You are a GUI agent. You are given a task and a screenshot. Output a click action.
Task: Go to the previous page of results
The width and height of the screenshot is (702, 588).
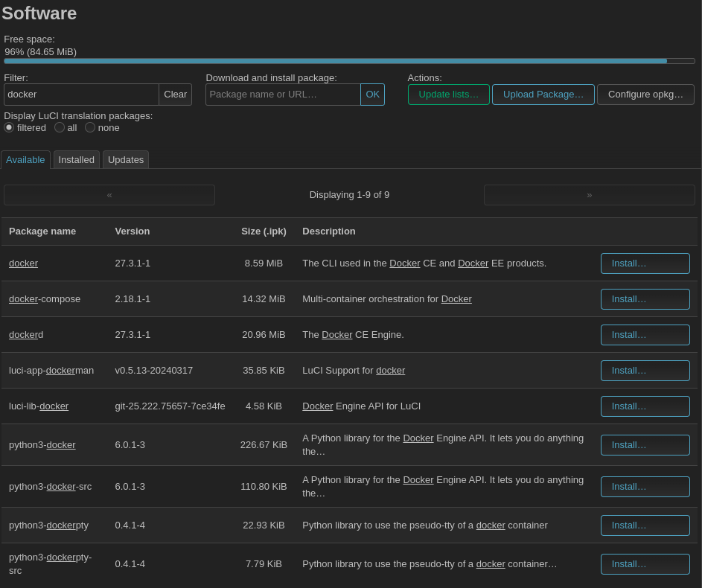[x=109, y=195]
